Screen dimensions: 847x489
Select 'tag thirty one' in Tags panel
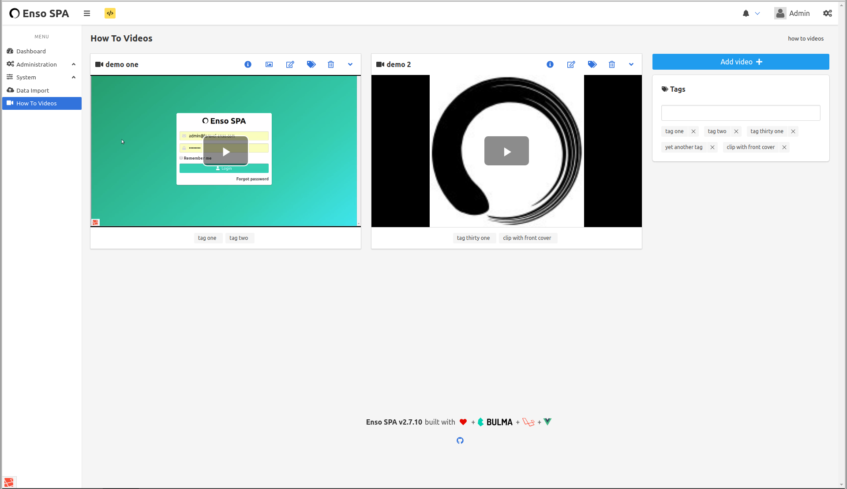tap(767, 131)
